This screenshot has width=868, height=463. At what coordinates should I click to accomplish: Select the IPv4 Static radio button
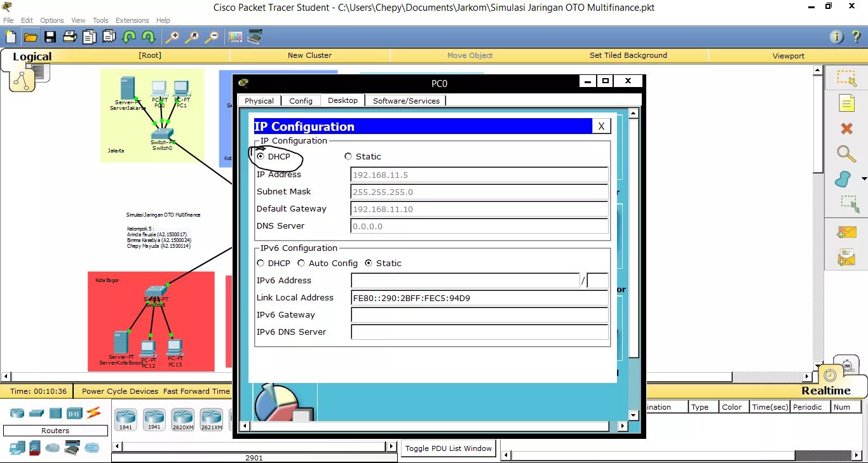pyautogui.click(x=348, y=156)
